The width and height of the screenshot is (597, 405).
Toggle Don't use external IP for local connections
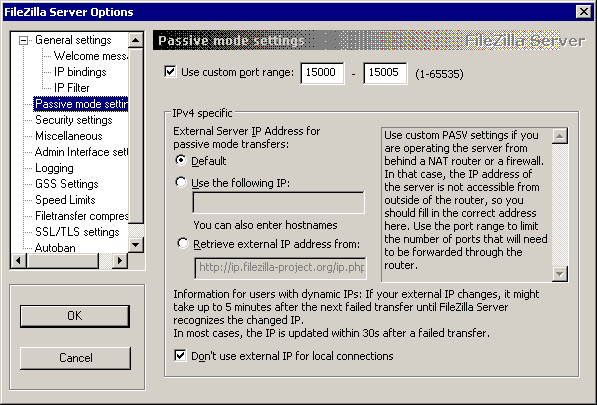180,356
